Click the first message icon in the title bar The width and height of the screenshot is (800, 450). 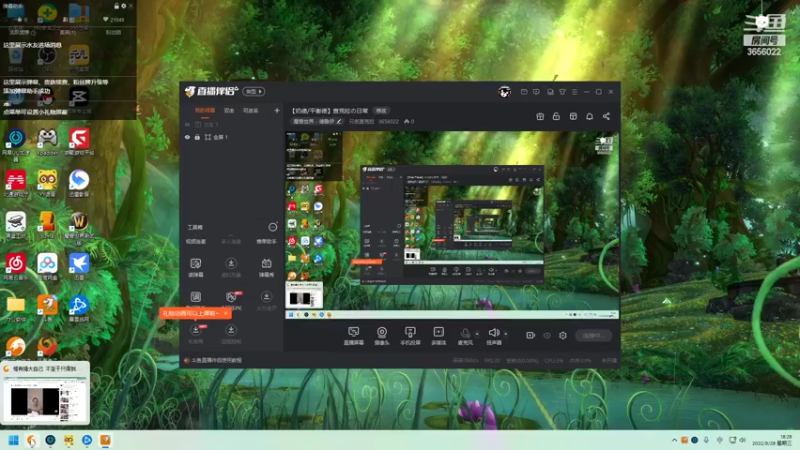click(524, 92)
